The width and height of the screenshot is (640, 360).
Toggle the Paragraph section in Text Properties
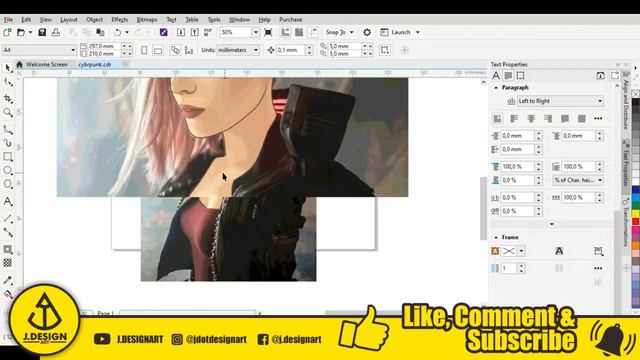(508, 76)
